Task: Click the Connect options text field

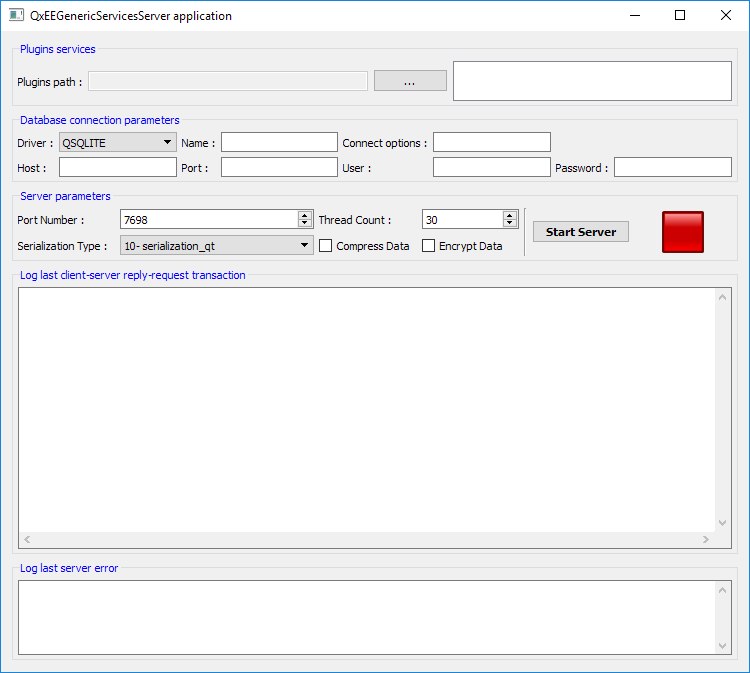Action: point(491,143)
